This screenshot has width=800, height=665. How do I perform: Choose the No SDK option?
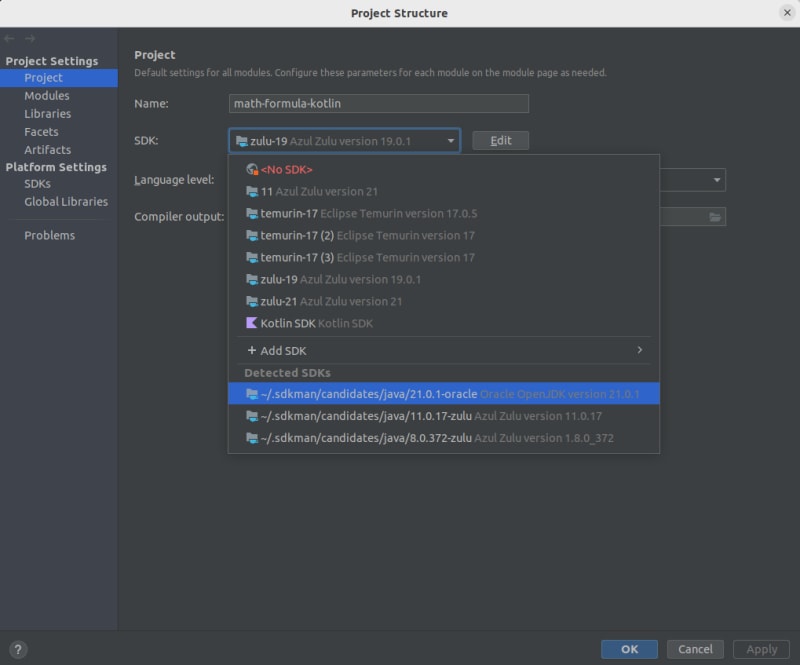click(x=444, y=169)
